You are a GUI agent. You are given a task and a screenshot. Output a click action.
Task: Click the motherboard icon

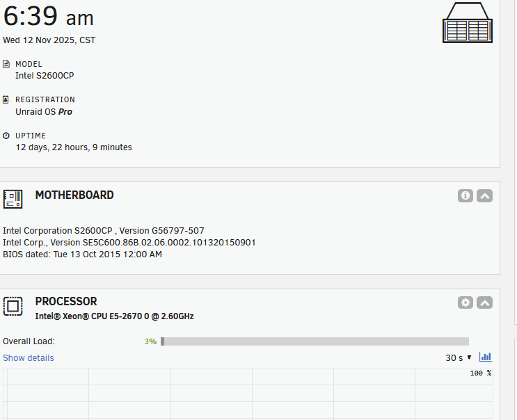point(13,199)
